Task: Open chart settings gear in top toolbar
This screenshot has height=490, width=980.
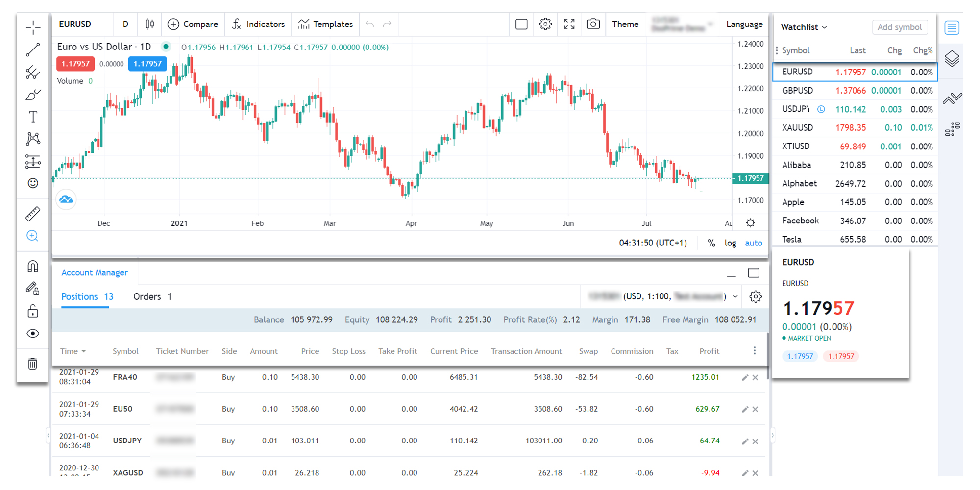Action: 545,24
